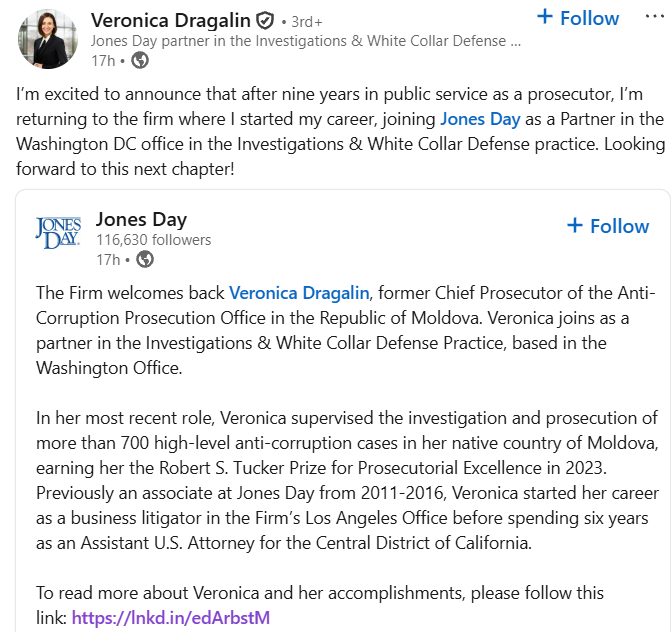Follow Veronica Dragalin

click(578, 18)
